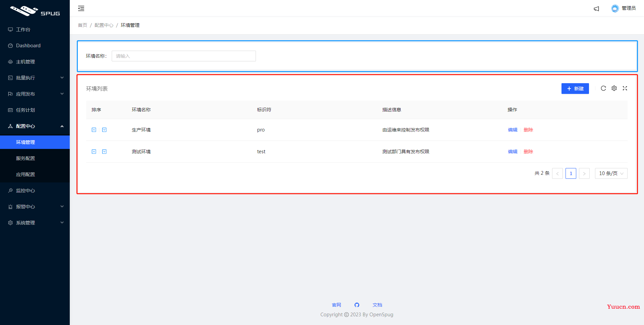Open the 官网 footer link

336,305
